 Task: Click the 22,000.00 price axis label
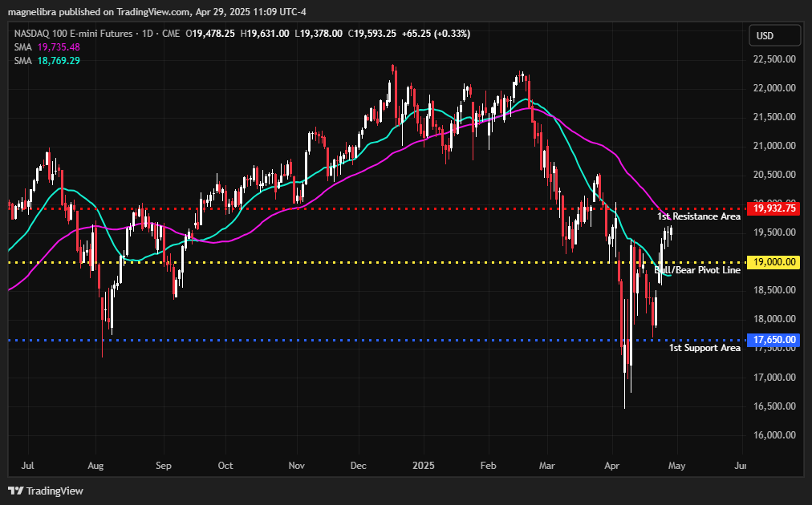coord(774,88)
